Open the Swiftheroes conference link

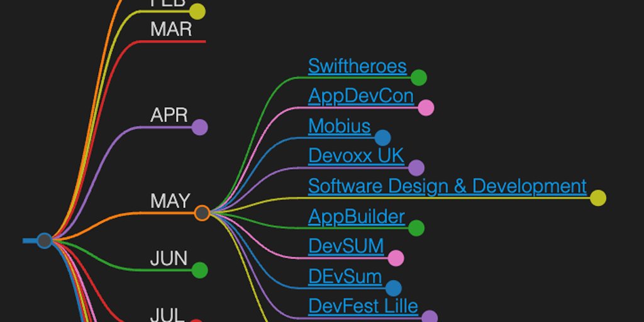click(357, 66)
